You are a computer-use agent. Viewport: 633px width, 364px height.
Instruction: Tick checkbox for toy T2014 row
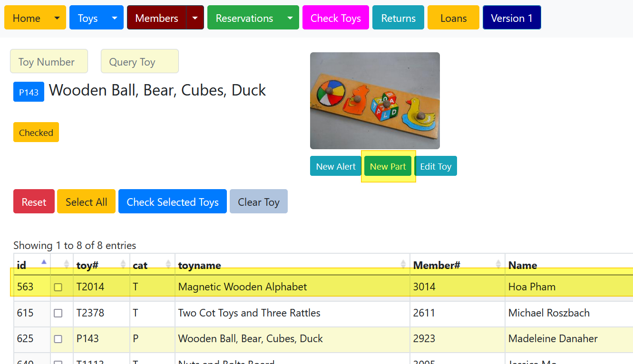pyautogui.click(x=58, y=287)
